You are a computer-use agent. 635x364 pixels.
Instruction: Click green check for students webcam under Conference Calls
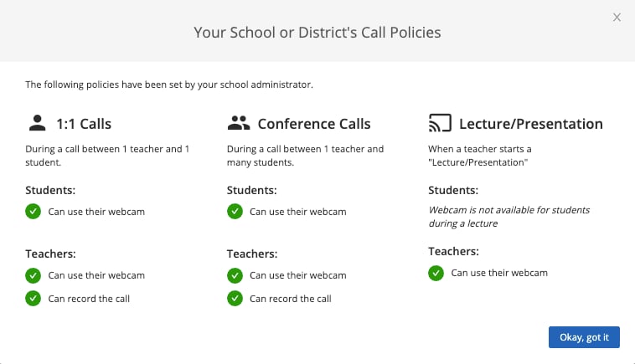[235, 211]
